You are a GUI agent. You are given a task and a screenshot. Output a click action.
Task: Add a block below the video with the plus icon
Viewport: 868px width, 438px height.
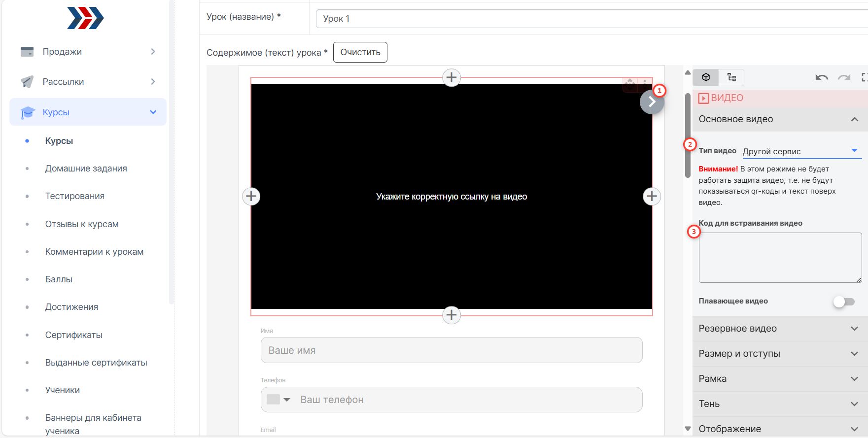[x=451, y=315]
